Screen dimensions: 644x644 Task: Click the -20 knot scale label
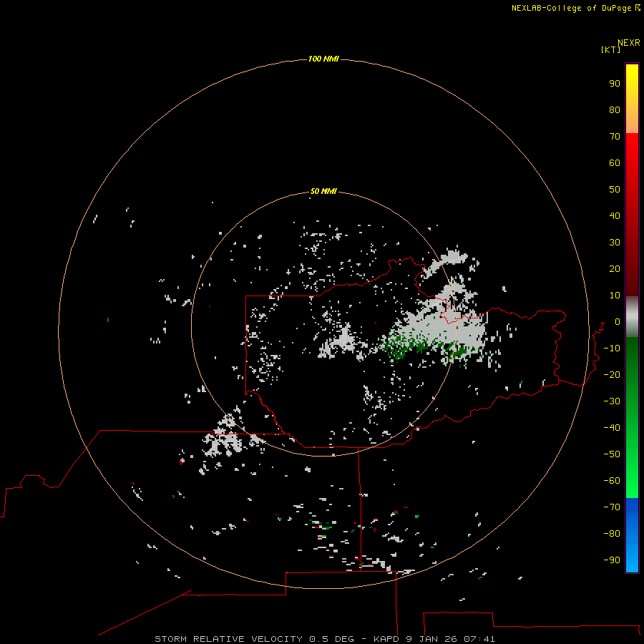pos(612,375)
